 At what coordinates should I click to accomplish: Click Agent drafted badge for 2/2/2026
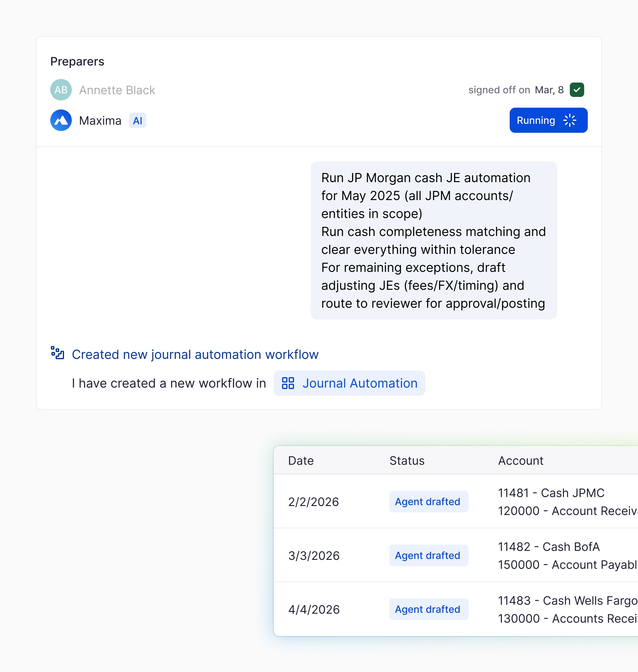(428, 502)
